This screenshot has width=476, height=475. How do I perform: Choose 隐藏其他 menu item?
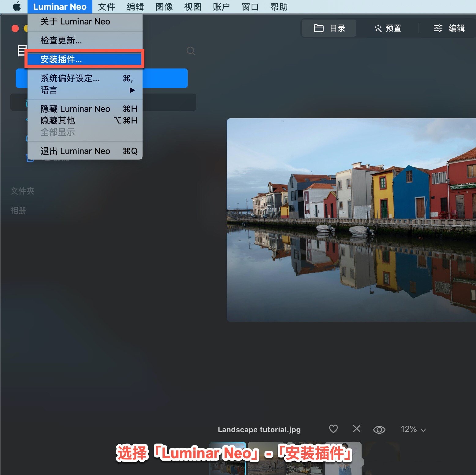(x=85, y=120)
